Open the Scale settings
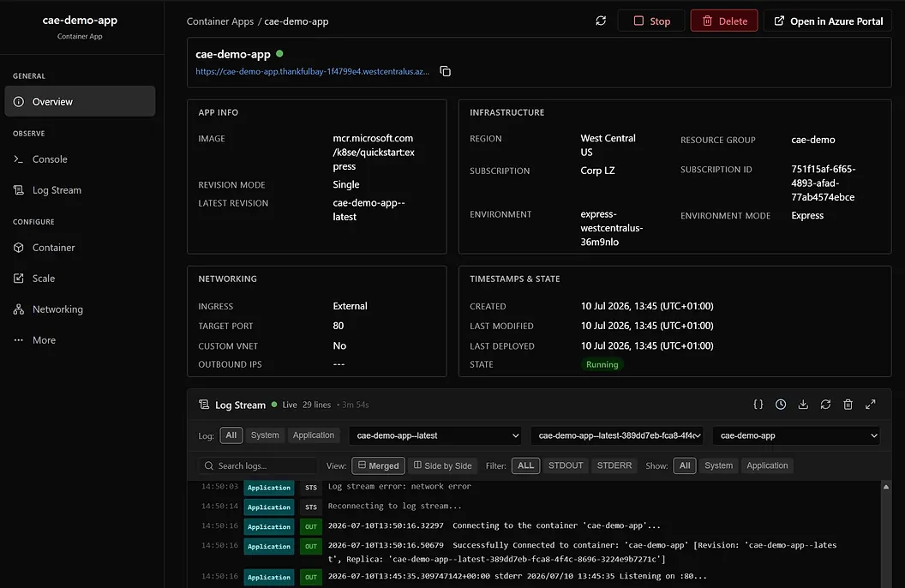The image size is (905, 588). pos(80,278)
